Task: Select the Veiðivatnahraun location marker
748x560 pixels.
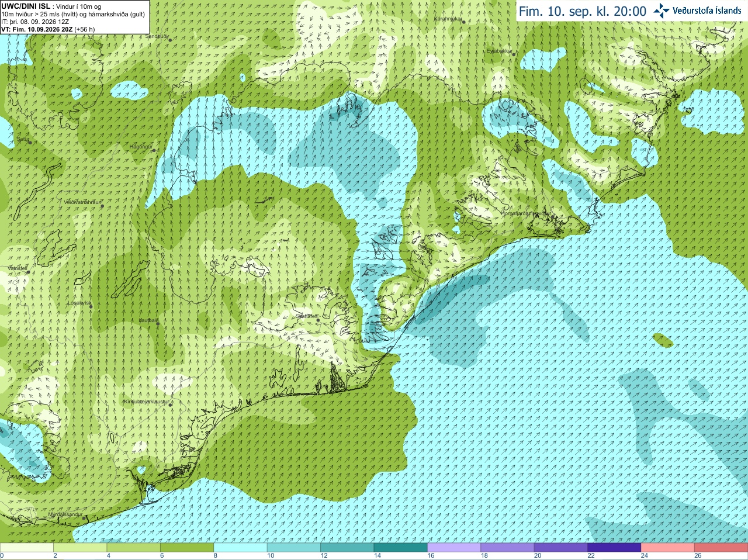Action: point(102,205)
